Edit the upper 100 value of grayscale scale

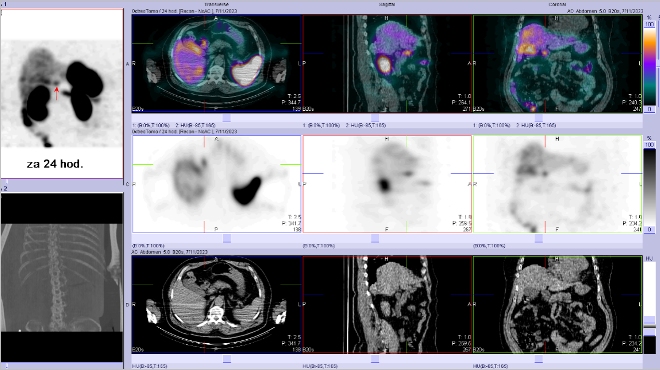click(x=650, y=145)
